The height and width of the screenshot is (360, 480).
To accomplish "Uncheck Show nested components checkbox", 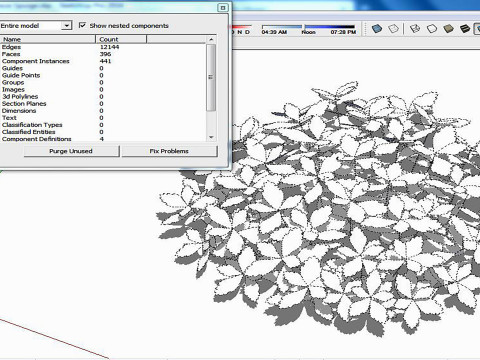I will tap(82, 25).
